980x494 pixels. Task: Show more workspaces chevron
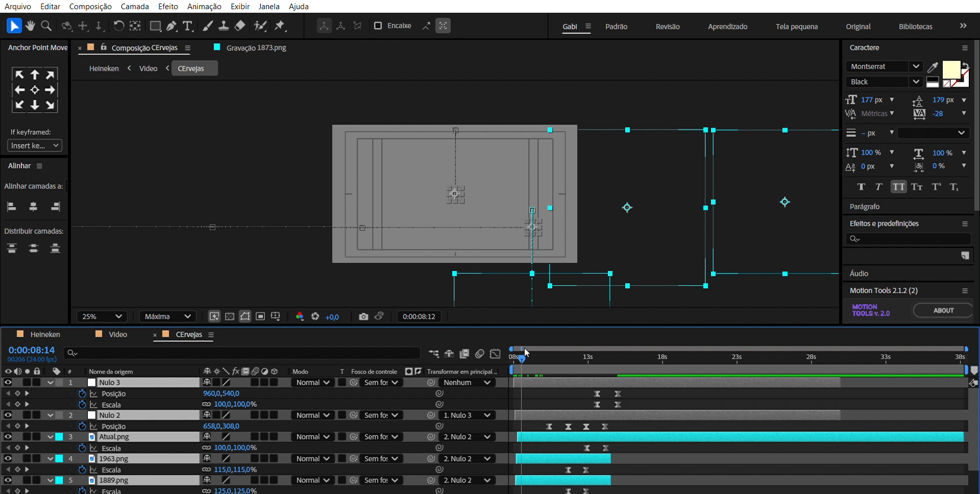tap(963, 26)
